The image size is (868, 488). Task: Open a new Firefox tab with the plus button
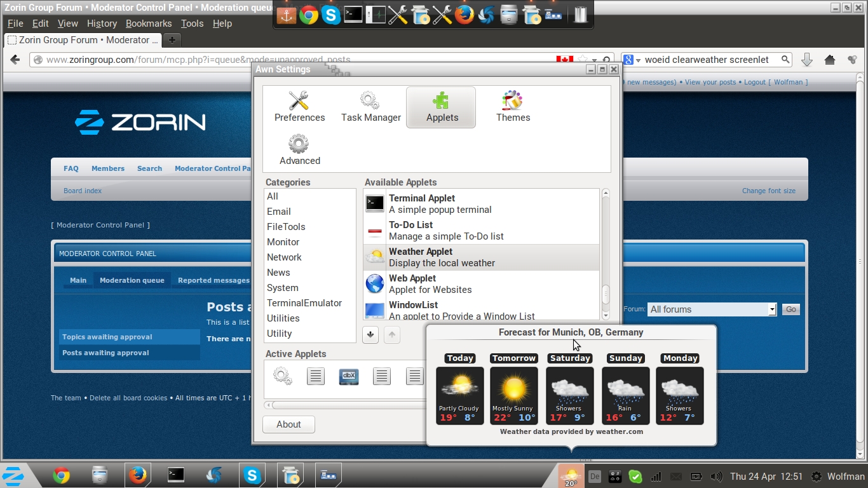tap(172, 40)
